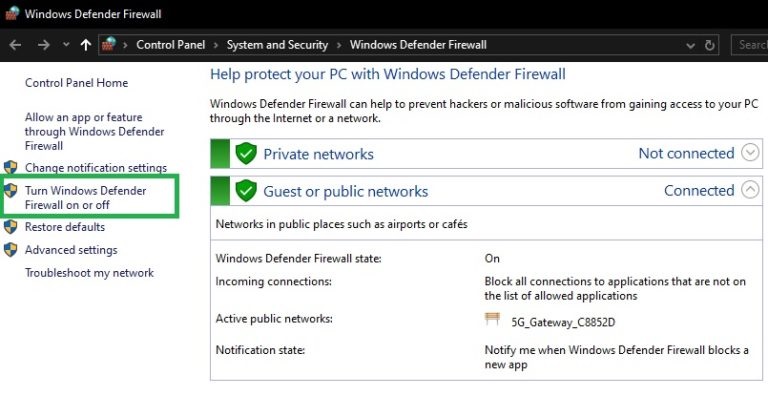768x396 pixels.
Task: Click the Help protect your PC heading
Action: (388, 74)
